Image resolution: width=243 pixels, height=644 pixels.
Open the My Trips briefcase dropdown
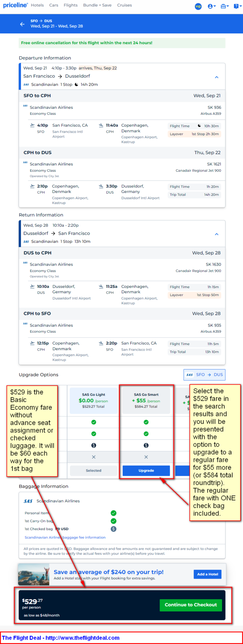(x=225, y=6)
